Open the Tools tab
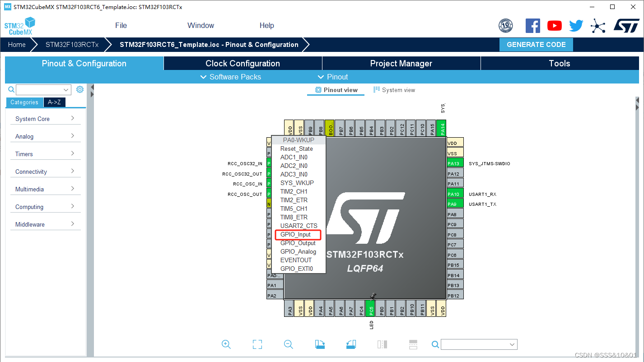644x362 pixels. 560,63
